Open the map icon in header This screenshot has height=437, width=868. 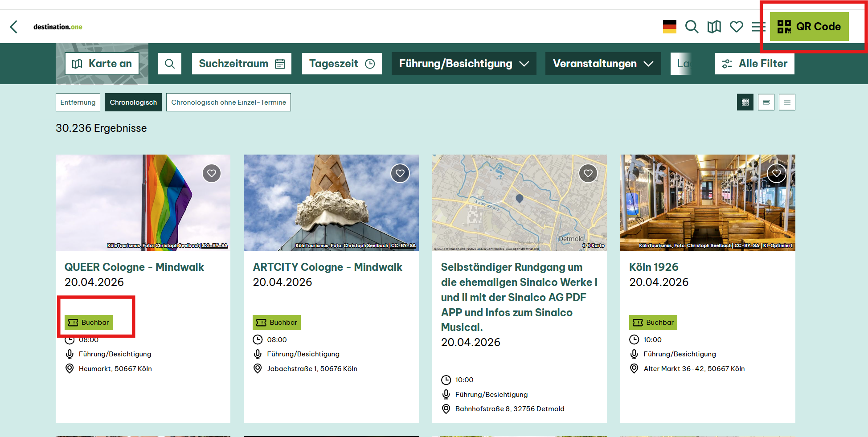(x=714, y=27)
